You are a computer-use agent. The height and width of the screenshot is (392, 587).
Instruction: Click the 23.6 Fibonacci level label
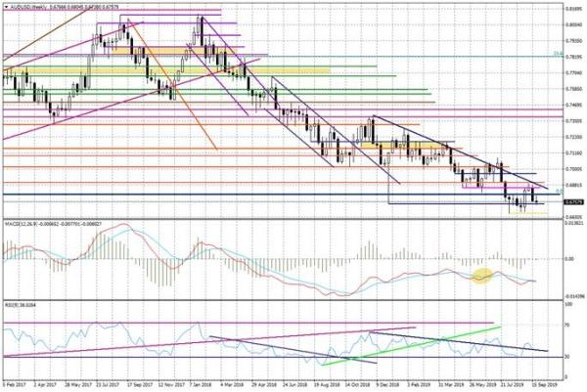tap(556, 55)
